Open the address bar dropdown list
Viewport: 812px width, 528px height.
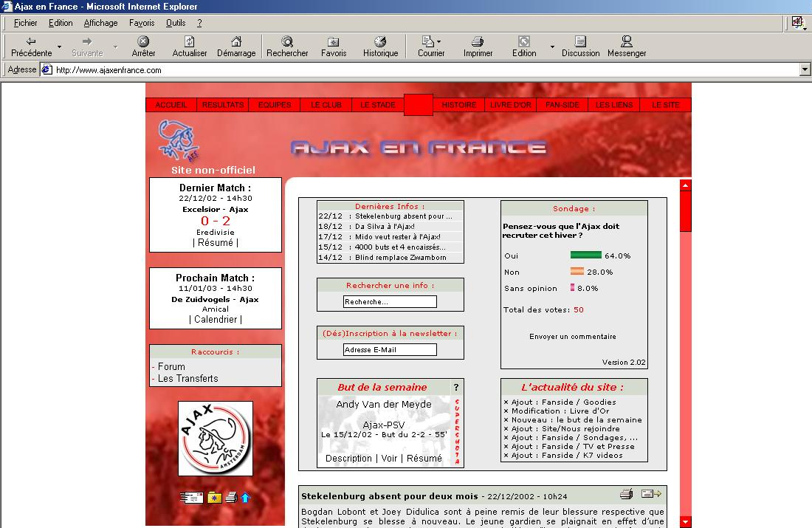(x=805, y=69)
